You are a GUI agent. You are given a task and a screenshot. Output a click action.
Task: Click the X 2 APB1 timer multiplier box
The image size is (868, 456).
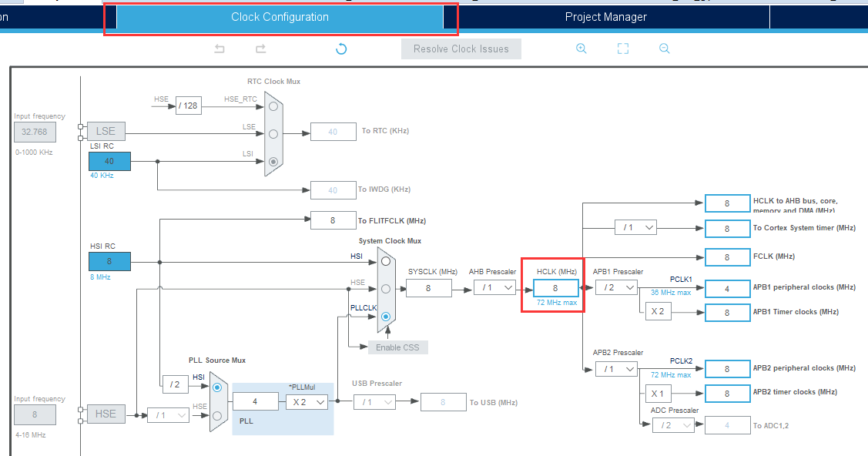point(659,311)
